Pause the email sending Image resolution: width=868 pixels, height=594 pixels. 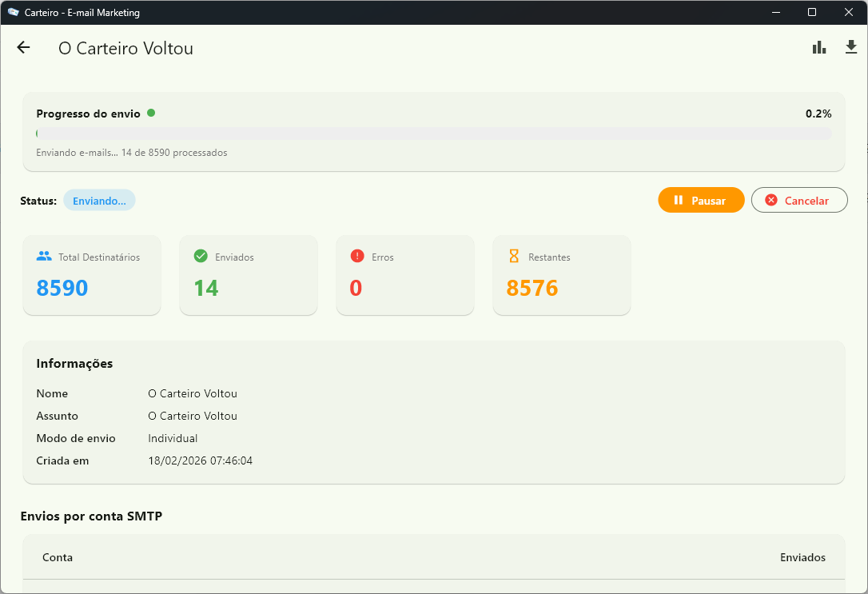(x=701, y=201)
